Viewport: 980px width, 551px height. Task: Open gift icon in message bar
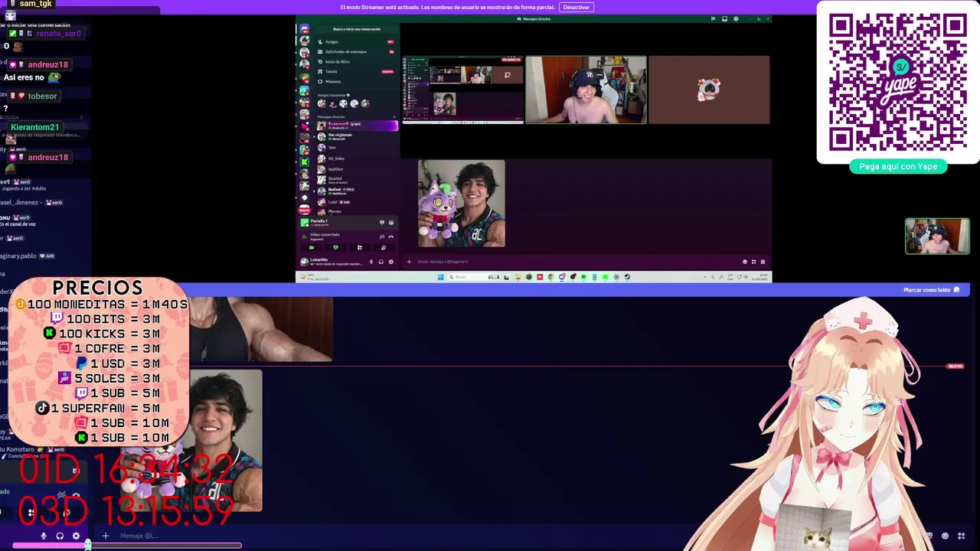point(763,262)
